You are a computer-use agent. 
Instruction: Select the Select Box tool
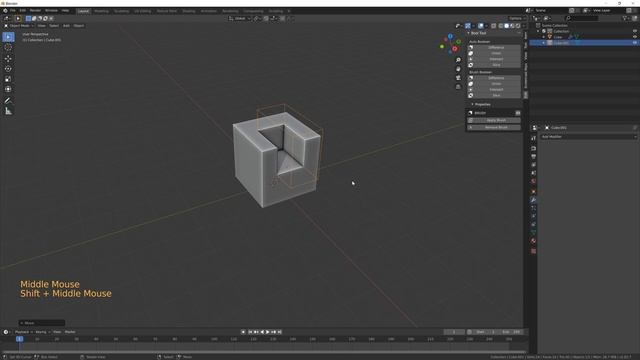pos(8,37)
